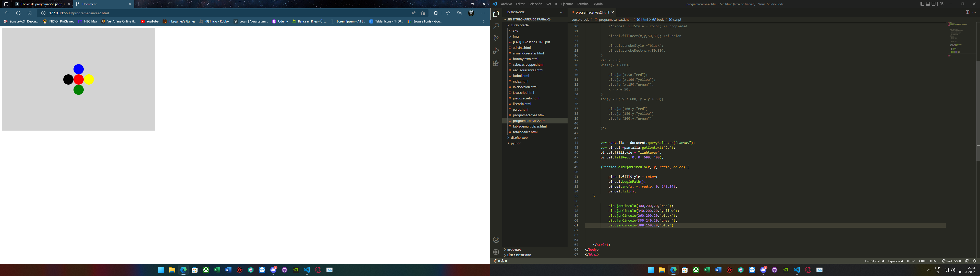
Task: Click UTF-8 encoding in status bar
Action: [x=911, y=261]
